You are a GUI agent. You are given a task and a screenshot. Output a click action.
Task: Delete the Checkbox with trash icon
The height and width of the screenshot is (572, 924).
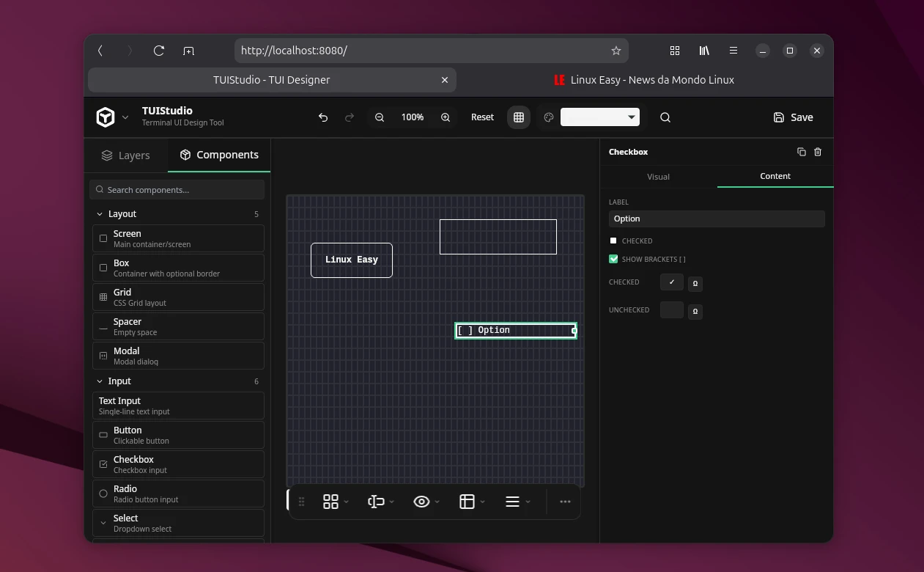pyautogui.click(x=818, y=152)
